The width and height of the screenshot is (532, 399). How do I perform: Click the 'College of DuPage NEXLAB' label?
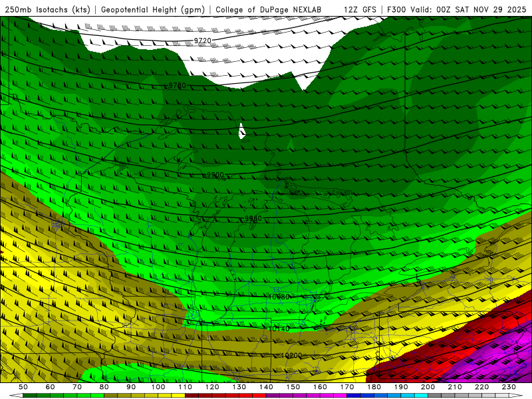[x=269, y=9]
